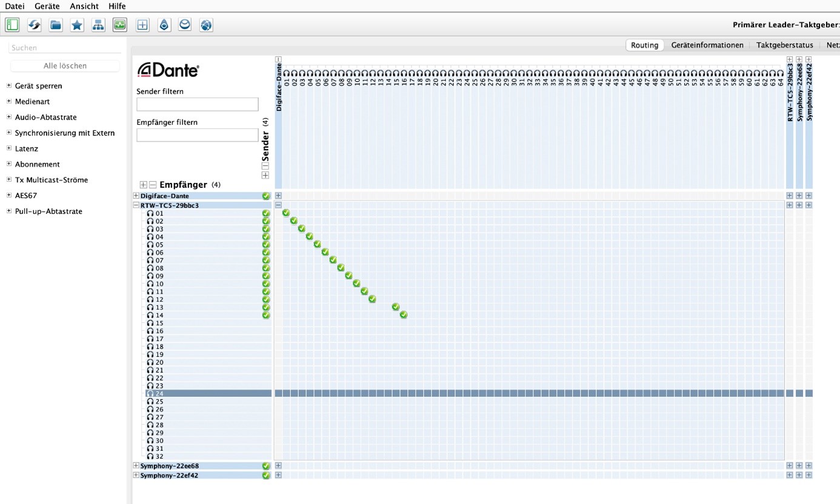Screen dimensions: 840x504
Task: Click green status check beside Symphony-22ee68 receiver
Action: pos(266,466)
